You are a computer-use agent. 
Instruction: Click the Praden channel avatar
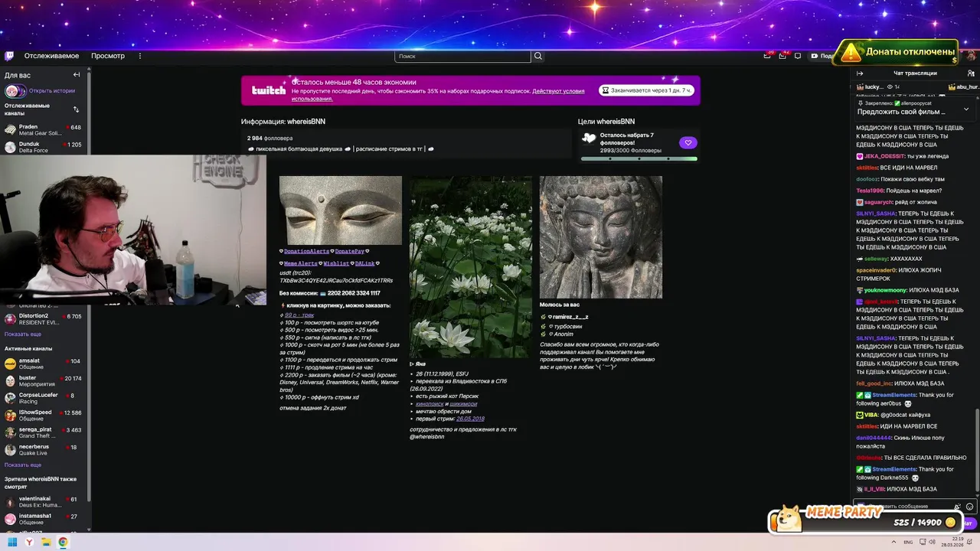click(10, 130)
